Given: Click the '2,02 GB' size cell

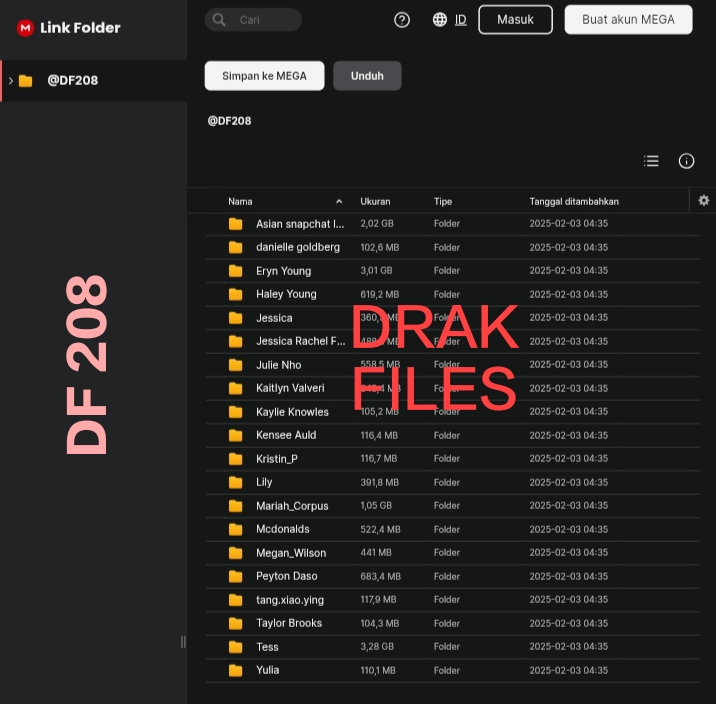Looking at the screenshot, I should (377, 224).
